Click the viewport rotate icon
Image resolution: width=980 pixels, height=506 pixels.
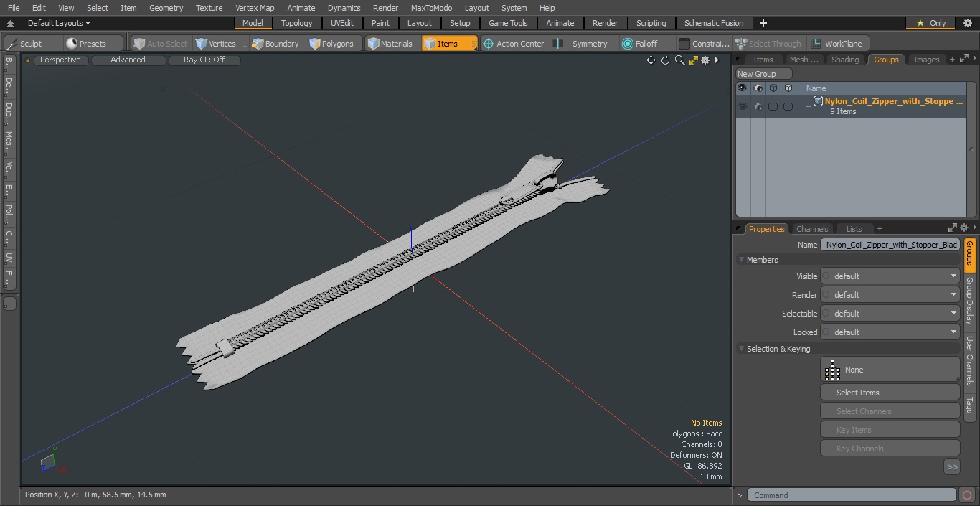pos(665,60)
